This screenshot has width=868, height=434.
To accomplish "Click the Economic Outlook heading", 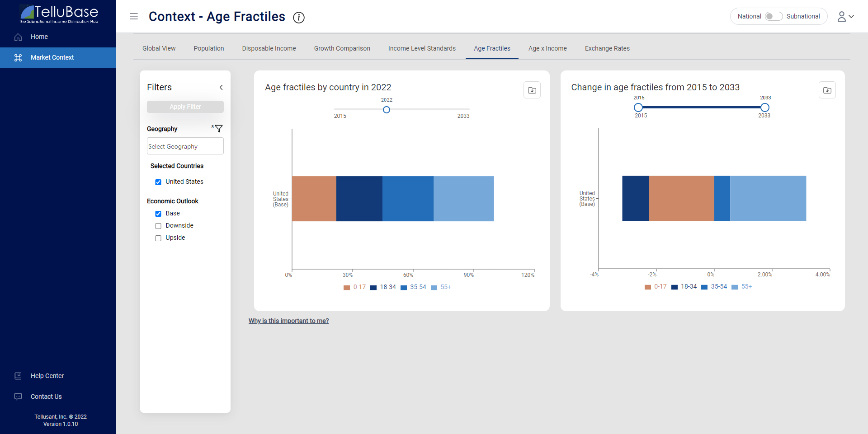I will tap(173, 201).
